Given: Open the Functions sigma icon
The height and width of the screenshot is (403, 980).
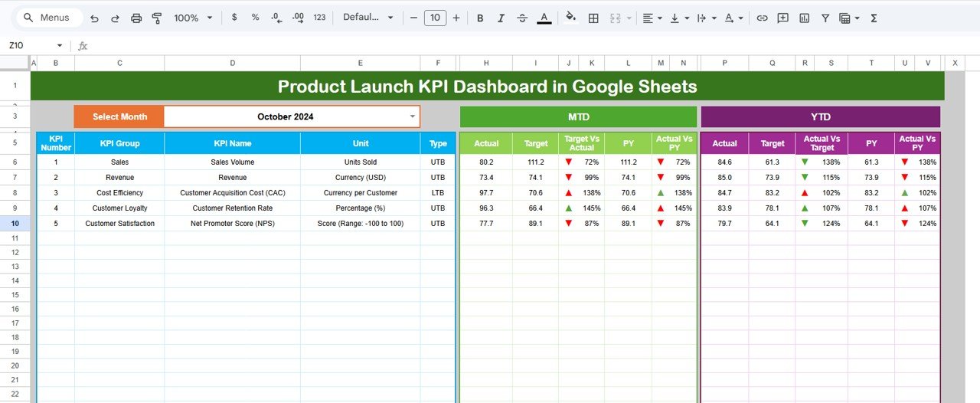Looking at the screenshot, I should tap(874, 18).
